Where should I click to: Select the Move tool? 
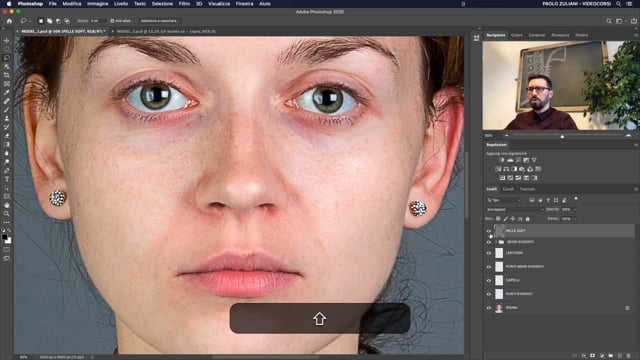click(7, 40)
